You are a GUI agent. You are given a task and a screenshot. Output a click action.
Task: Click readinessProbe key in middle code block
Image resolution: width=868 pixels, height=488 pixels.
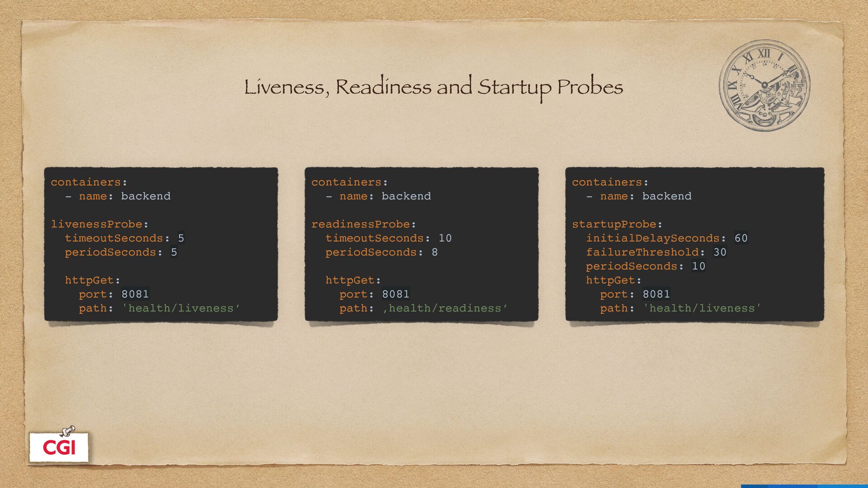tap(361, 224)
